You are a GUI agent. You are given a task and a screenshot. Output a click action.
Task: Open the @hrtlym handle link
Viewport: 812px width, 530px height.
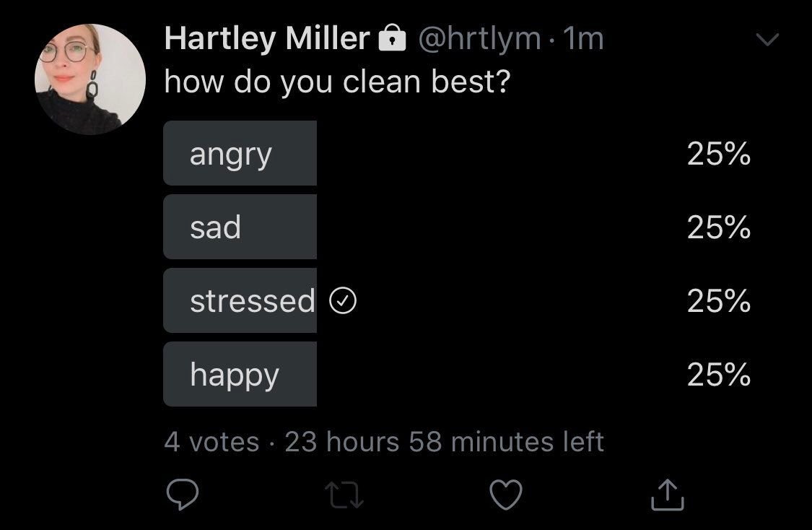(x=479, y=40)
